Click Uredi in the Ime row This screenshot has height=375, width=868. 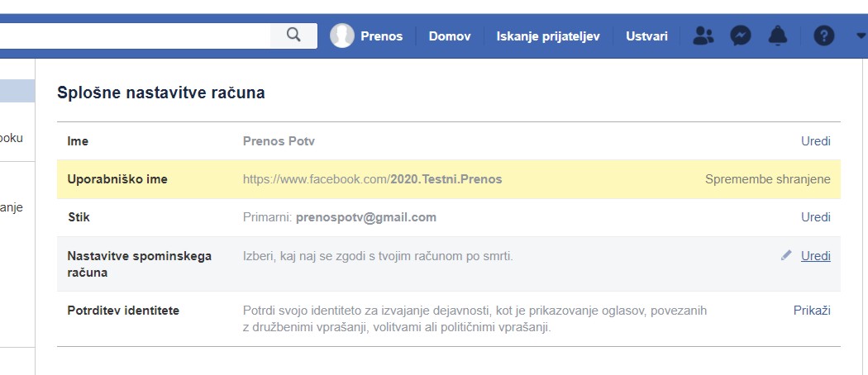pos(815,141)
